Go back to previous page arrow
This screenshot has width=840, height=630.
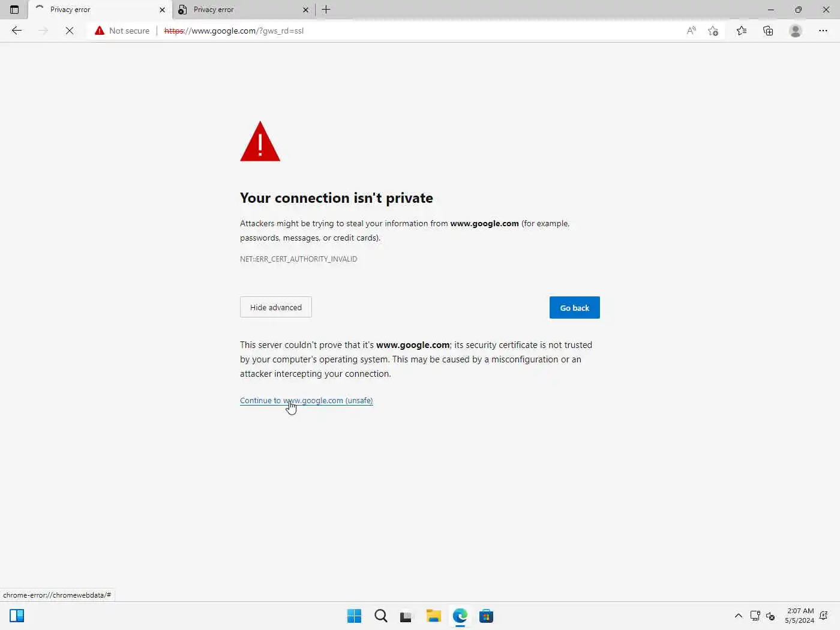tap(17, 31)
